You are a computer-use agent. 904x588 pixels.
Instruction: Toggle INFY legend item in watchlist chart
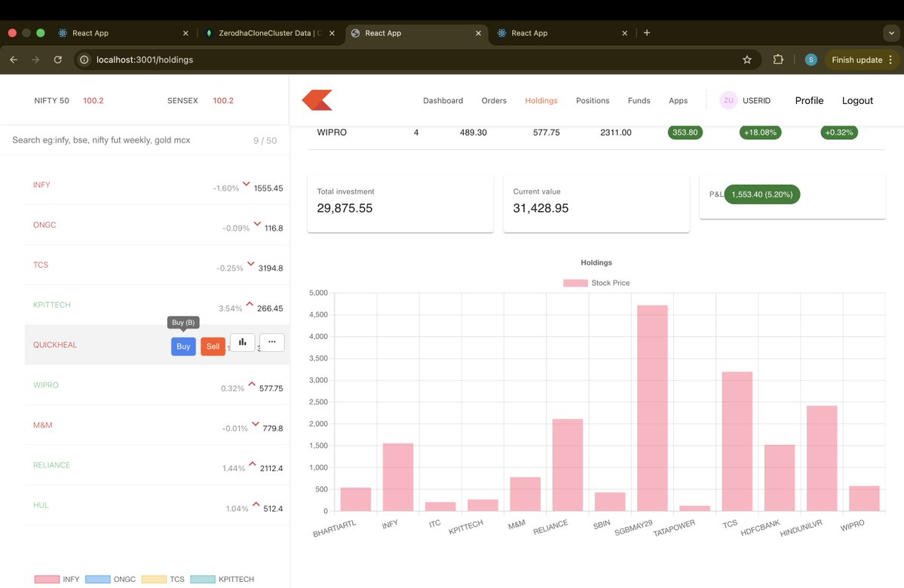coord(57,579)
